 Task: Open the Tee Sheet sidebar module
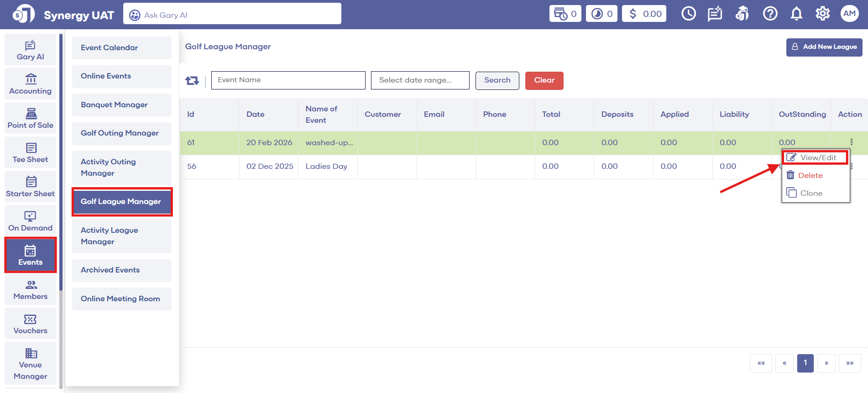pyautogui.click(x=30, y=153)
